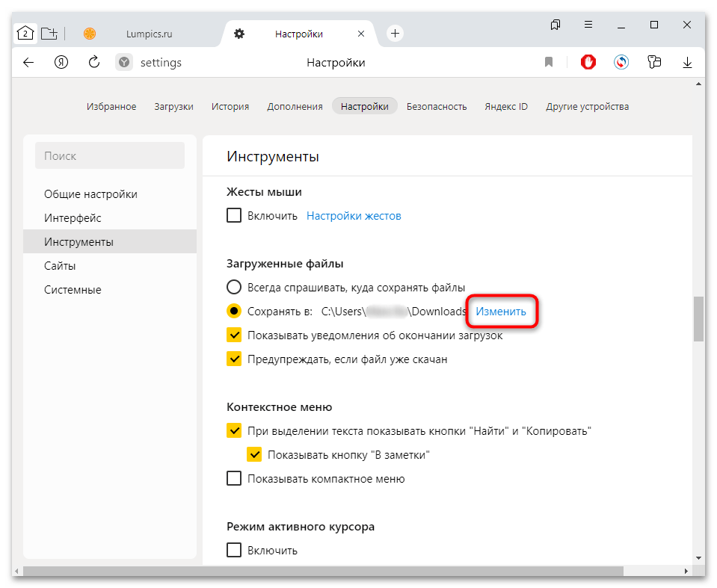Click the tab counter icon showing 2
The height and width of the screenshot is (588, 717).
tap(25, 33)
